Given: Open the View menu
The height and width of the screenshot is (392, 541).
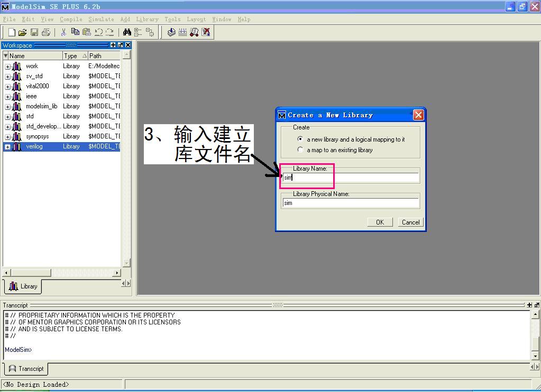Looking at the screenshot, I should point(47,20).
